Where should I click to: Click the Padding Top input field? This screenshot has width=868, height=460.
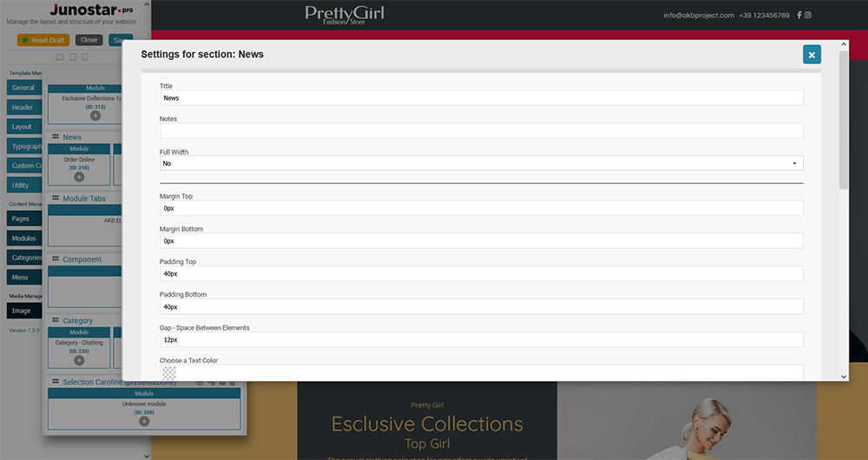point(481,273)
